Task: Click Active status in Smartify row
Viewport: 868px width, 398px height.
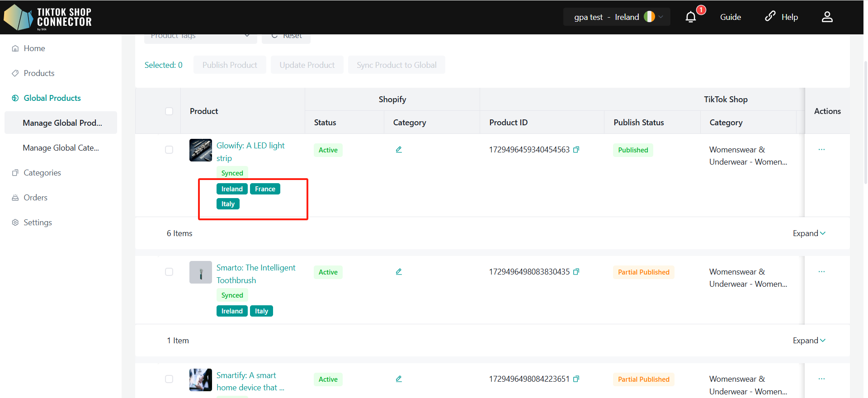Action: (328, 379)
